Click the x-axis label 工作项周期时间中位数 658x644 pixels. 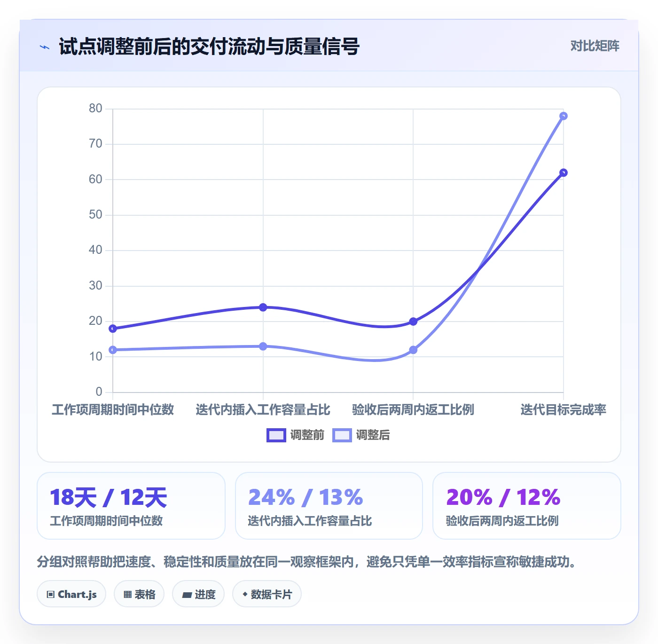click(x=113, y=410)
